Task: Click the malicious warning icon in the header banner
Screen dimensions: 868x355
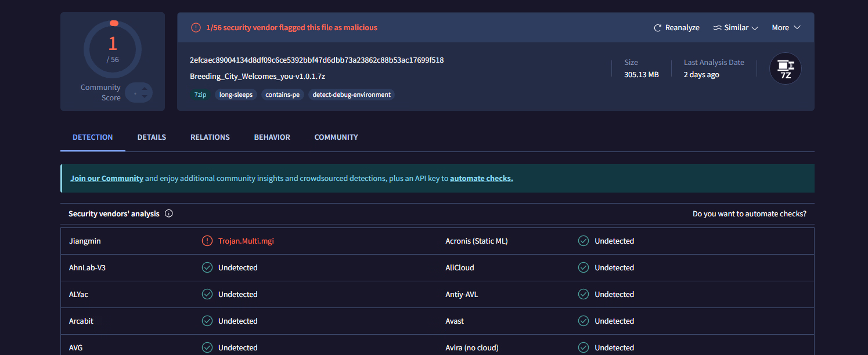Action: pyautogui.click(x=196, y=27)
